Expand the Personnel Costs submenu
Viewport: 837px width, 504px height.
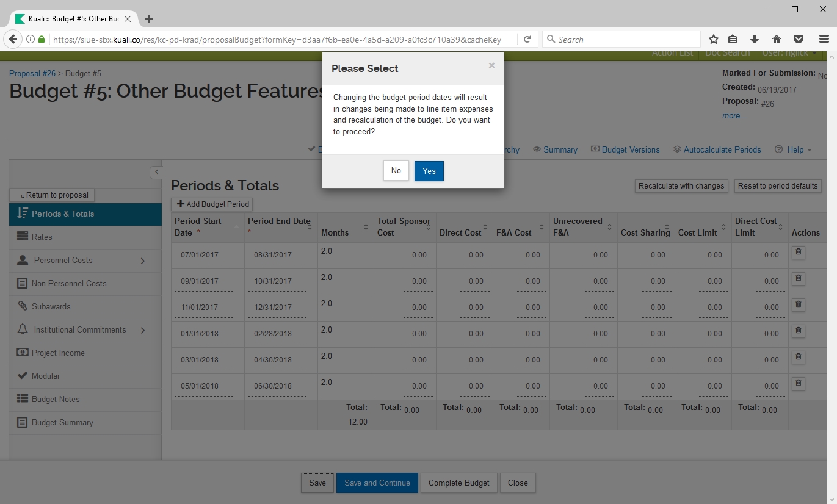[x=143, y=261]
